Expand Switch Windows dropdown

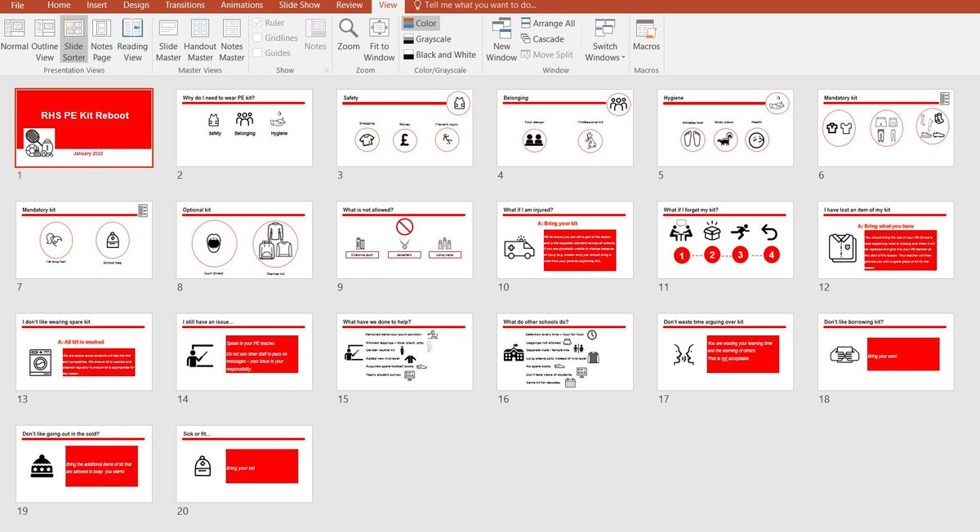pos(605,39)
